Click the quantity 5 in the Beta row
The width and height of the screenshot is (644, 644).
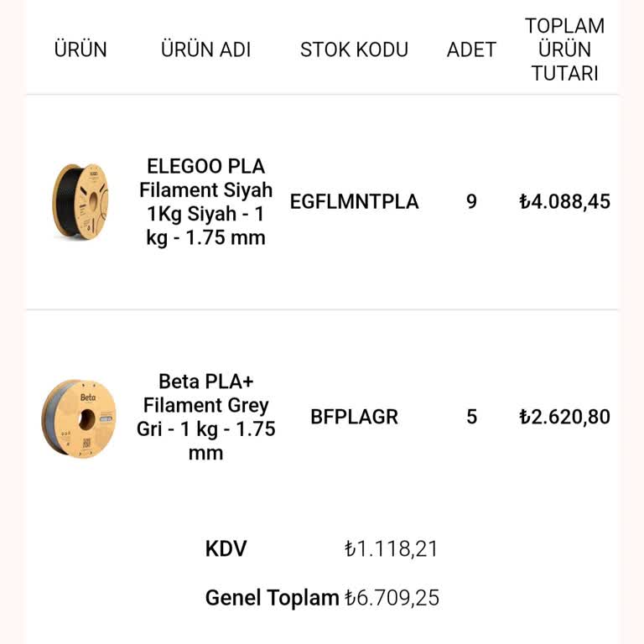[x=471, y=417]
